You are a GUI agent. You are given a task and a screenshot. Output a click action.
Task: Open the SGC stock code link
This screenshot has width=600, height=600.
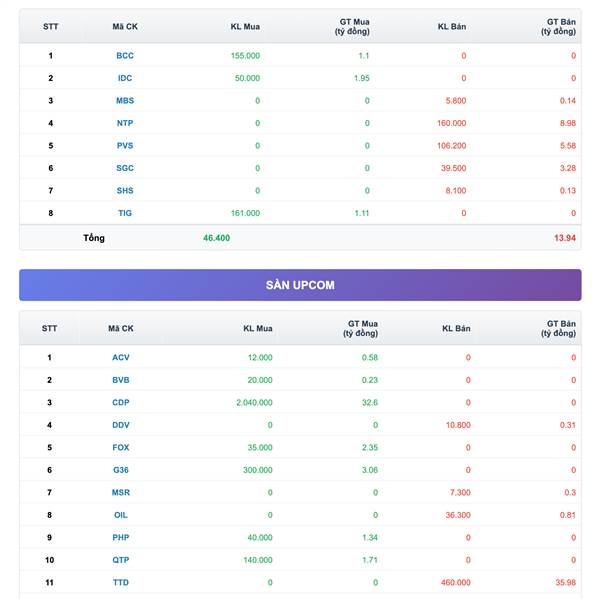pyautogui.click(x=125, y=168)
